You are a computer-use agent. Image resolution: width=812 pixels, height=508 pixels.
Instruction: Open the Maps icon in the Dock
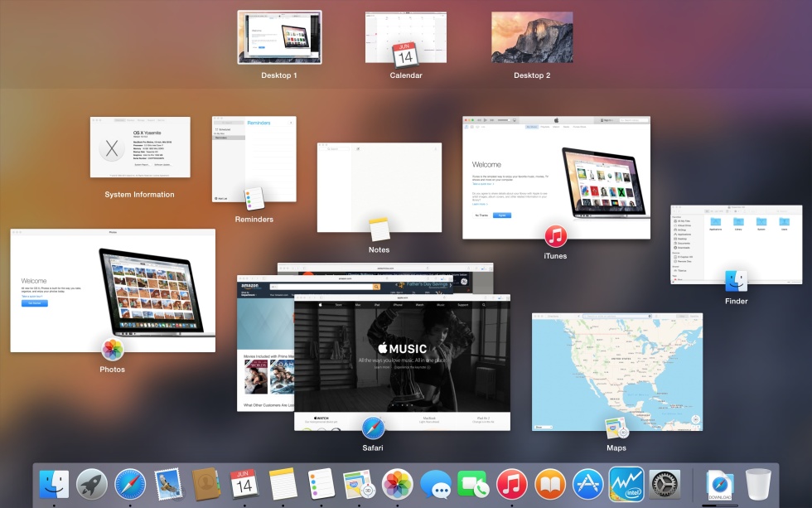coord(358,484)
